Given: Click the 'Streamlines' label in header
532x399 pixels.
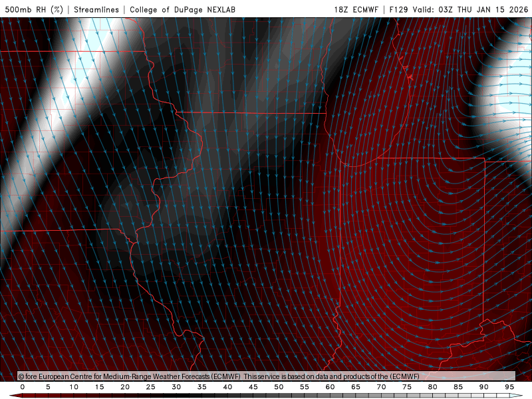Looking at the screenshot, I should [96, 9].
